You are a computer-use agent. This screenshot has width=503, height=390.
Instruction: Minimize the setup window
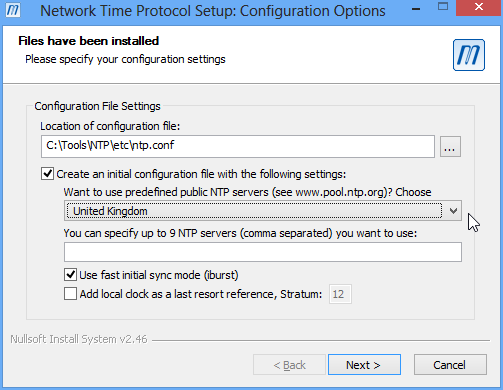tap(416, 9)
